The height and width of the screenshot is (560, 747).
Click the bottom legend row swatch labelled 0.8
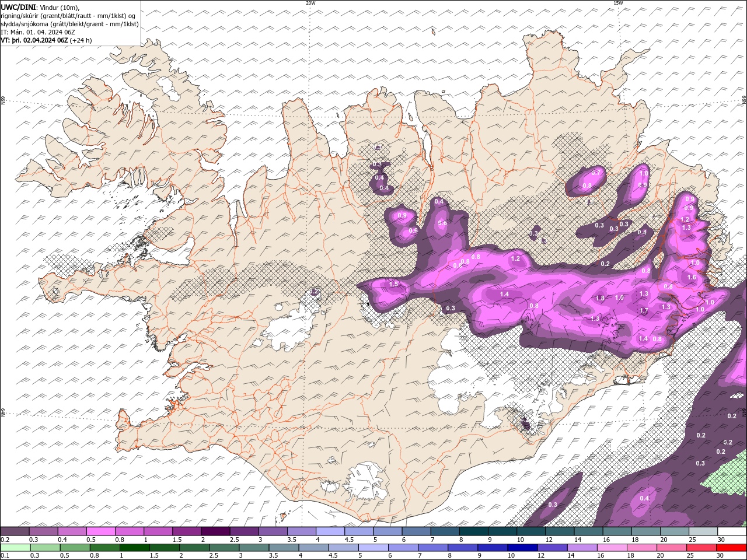coord(104,548)
